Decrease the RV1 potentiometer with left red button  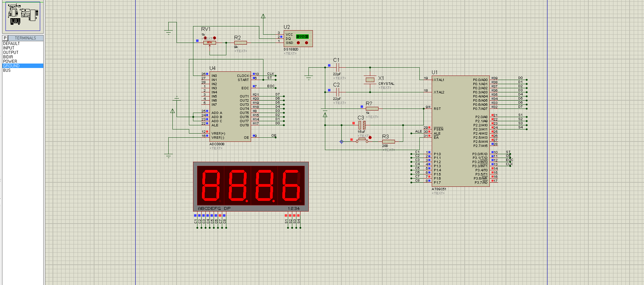coord(205,38)
